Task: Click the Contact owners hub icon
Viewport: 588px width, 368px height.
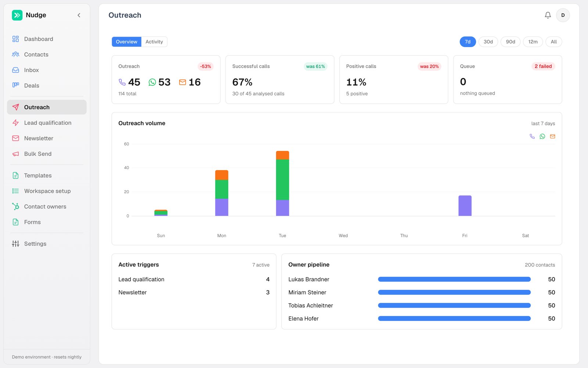Action: [15, 206]
